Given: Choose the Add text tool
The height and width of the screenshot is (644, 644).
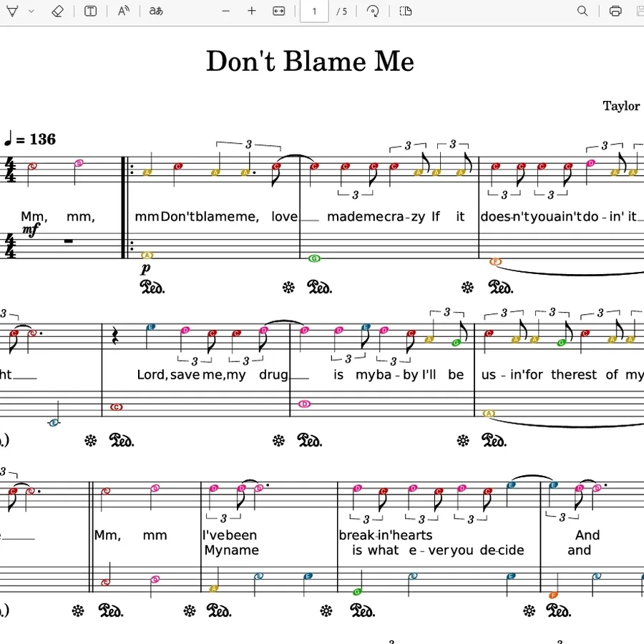Looking at the screenshot, I should coord(90,11).
